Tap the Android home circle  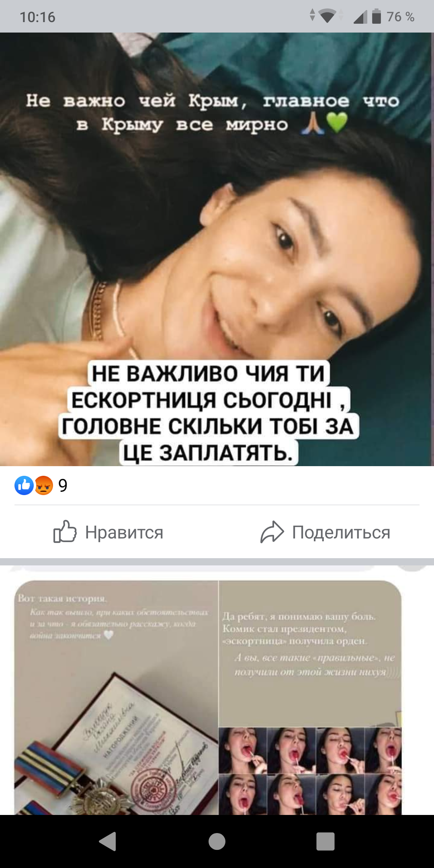(217, 841)
